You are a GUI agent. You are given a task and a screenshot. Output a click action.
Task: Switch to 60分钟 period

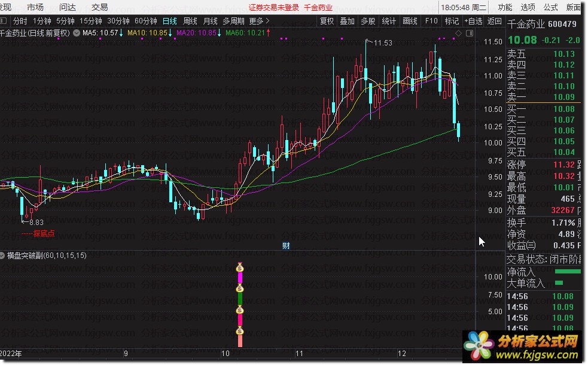click(146, 21)
